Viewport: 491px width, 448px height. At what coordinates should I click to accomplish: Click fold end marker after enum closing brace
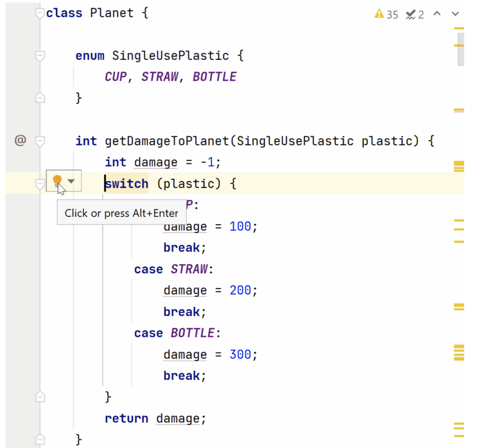click(x=40, y=98)
